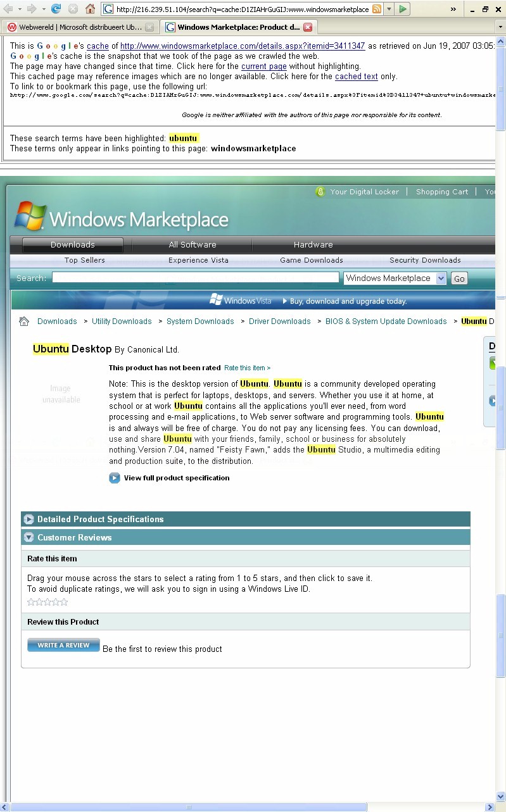This screenshot has width=506, height=812.
Task: Open the Downloads breadcrumb link
Action: point(57,322)
